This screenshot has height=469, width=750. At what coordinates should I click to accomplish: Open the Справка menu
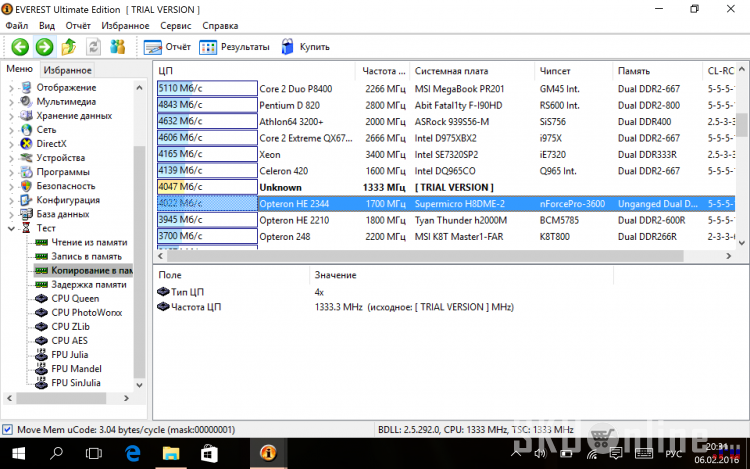pyautogui.click(x=220, y=25)
